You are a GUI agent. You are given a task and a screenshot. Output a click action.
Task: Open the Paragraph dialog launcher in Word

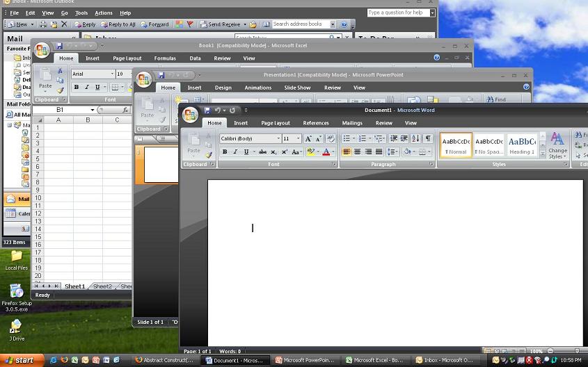click(x=431, y=165)
